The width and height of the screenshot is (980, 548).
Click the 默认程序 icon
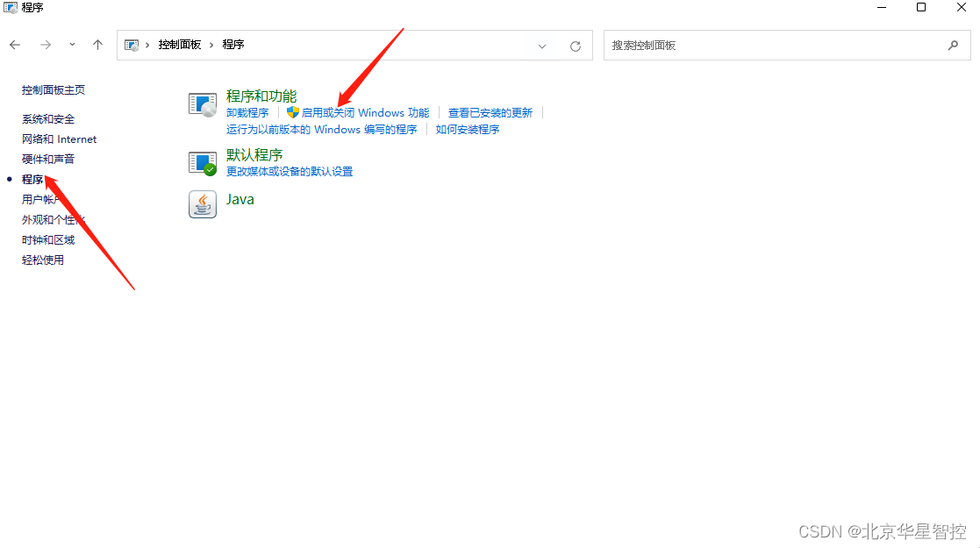(x=203, y=162)
